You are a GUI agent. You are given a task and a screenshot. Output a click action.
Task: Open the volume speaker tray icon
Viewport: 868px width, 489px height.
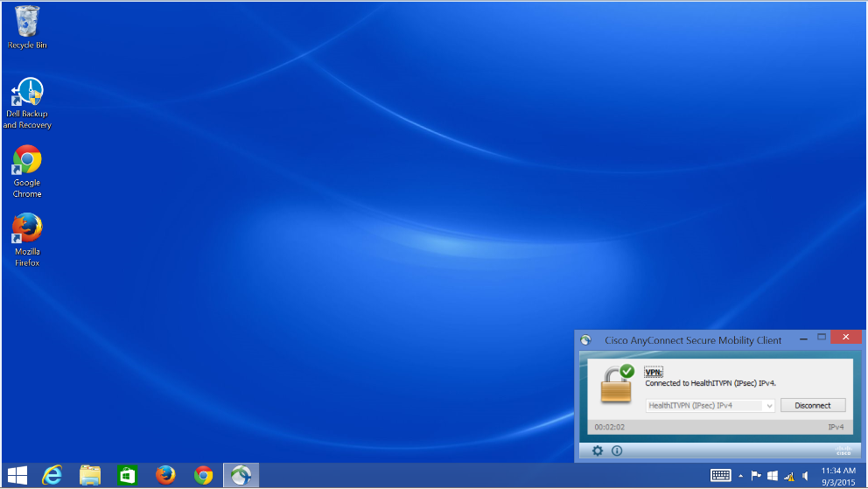(806, 476)
